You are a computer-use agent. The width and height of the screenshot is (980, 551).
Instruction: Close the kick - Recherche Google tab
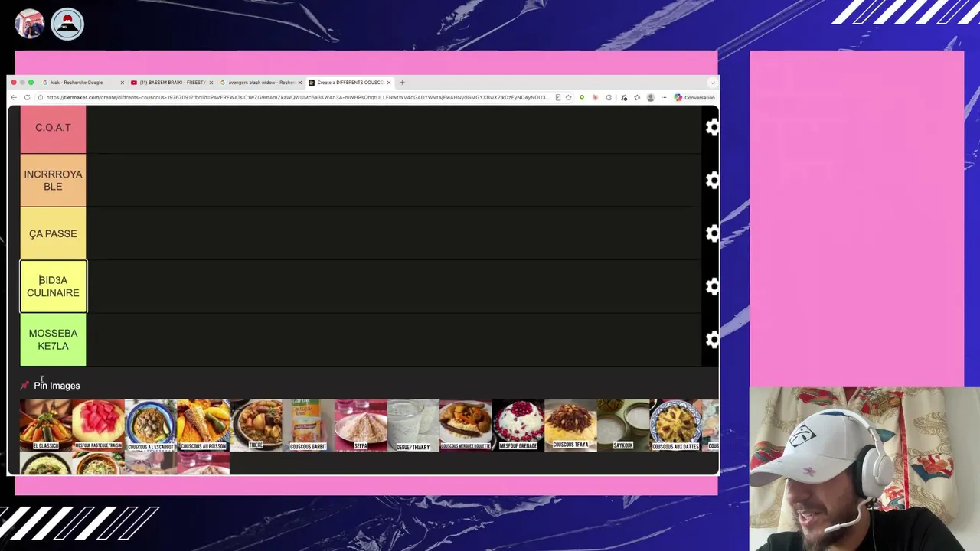click(122, 83)
